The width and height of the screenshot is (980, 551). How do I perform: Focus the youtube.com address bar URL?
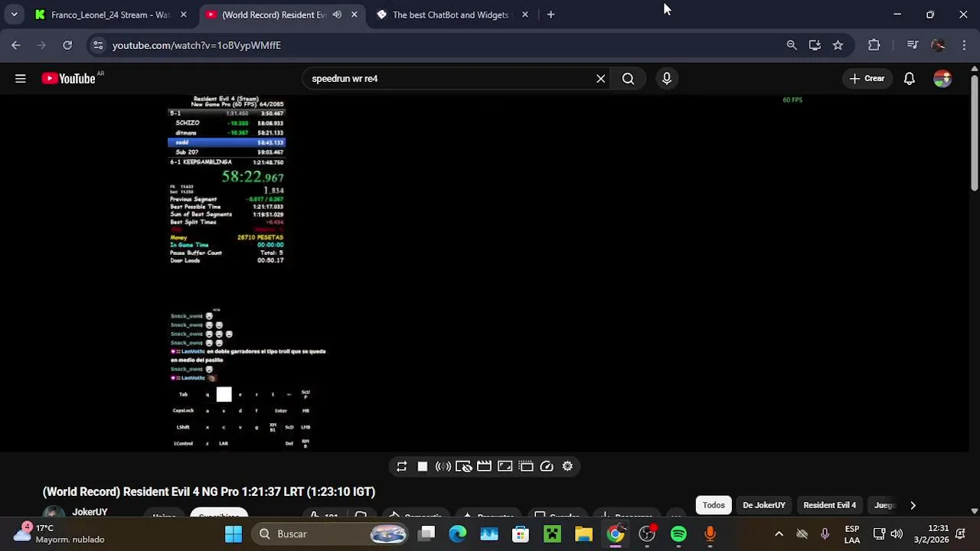[x=197, y=45]
